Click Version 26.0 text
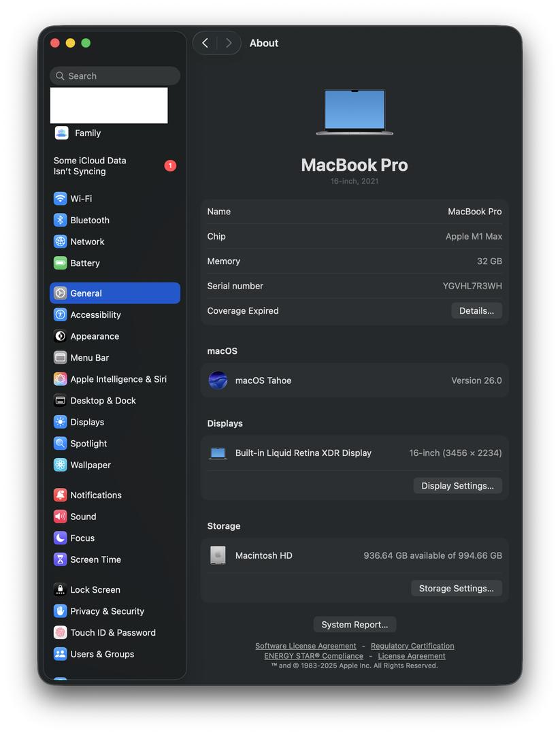Image resolution: width=560 pixels, height=735 pixels. (x=476, y=380)
